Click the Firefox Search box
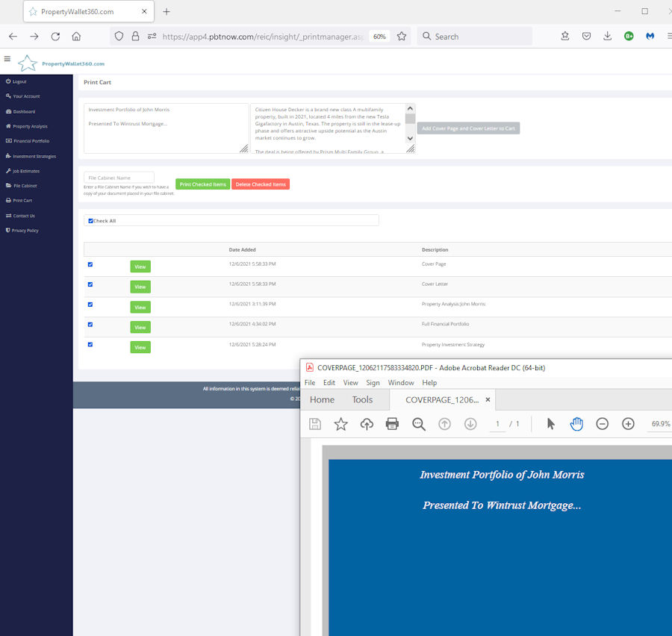This screenshot has height=636, width=672. pos(475,37)
